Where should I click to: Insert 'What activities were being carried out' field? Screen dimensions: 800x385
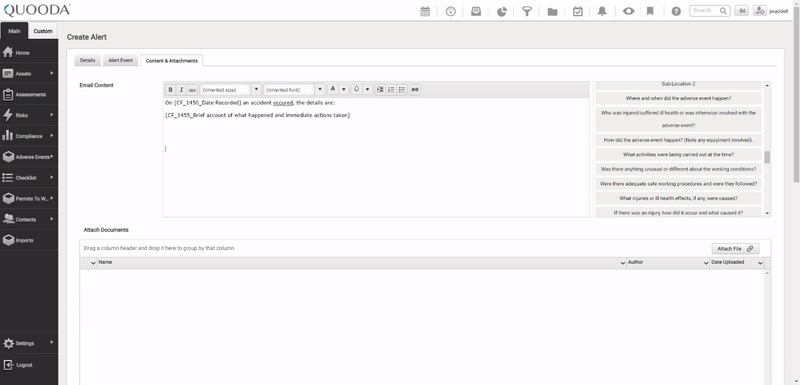tap(679, 155)
